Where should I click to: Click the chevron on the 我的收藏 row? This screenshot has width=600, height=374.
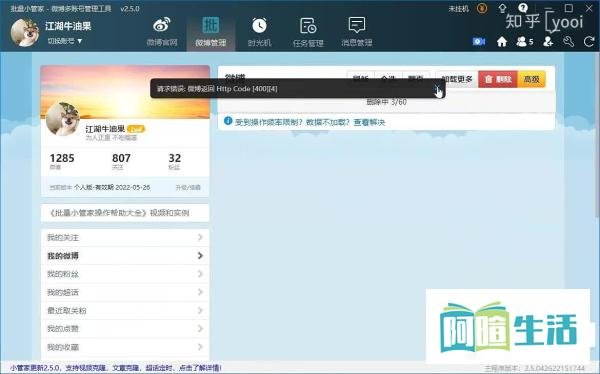[200, 347]
